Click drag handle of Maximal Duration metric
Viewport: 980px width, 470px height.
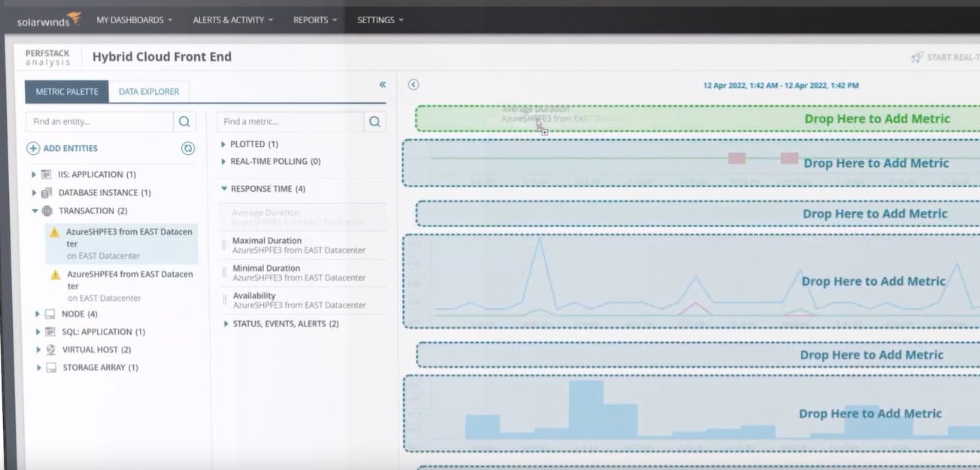pyautogui.click(x=224, y=245)
